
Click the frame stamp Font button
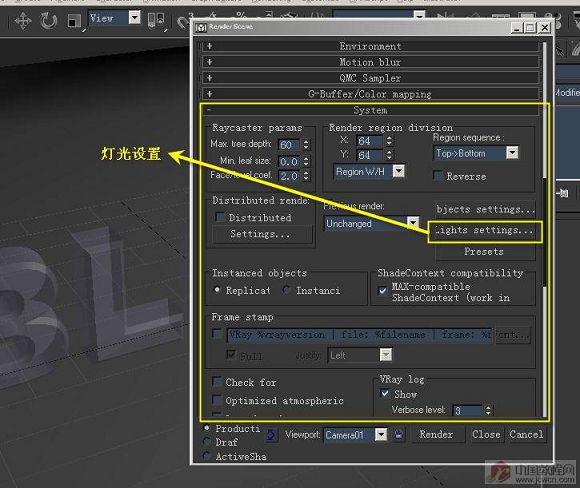513,335
